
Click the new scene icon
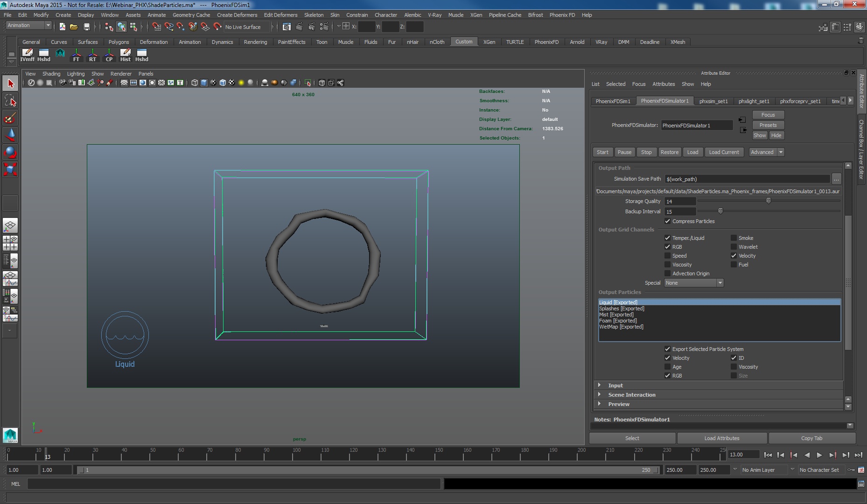coord(62,27)
